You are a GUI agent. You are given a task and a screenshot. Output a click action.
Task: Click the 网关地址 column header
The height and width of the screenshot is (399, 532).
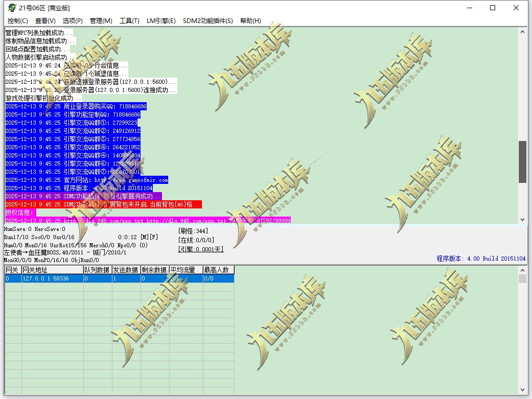[x=53, y=270]
